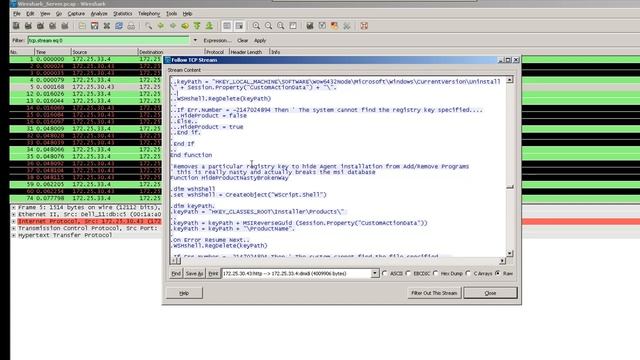Open the filter history dropdown arrow
Image resolution: width=640 pixels, height=360 pixels.
click(195, 40)
